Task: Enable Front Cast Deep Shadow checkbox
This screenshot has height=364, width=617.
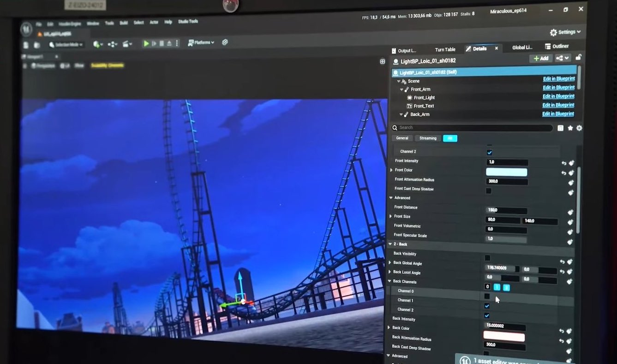Action: 488,191
